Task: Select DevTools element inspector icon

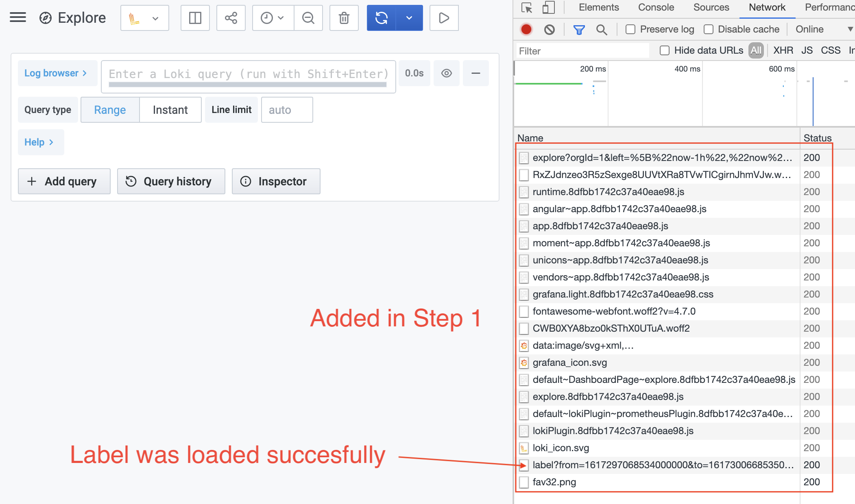Action: pos(527,8)
